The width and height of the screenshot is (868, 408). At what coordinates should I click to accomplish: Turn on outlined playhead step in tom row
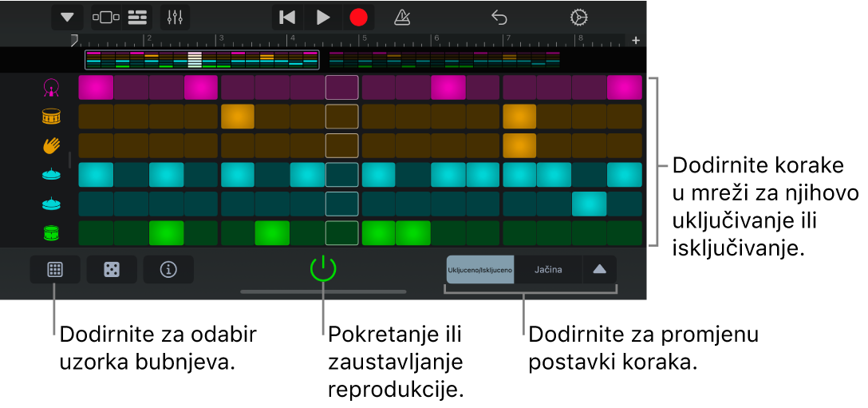pos(341,233)
